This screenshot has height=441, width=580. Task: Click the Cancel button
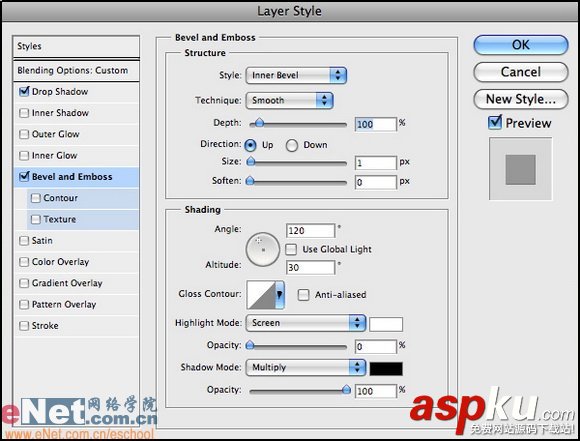click(520, 72)
